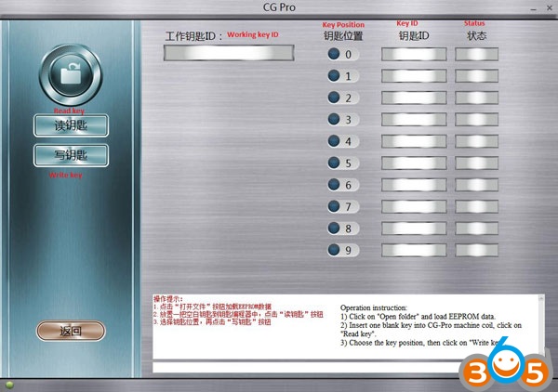Screen dimensions: 558x392
Task: Select key position 8 radio button
Action: tap(334, 229)
